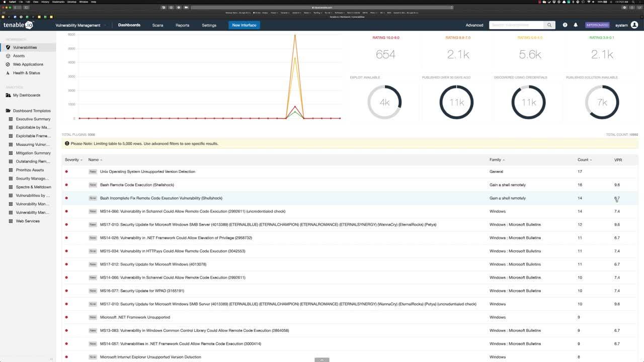Click critical severity dot for Unix Operating System row

(x=66, y=171)
